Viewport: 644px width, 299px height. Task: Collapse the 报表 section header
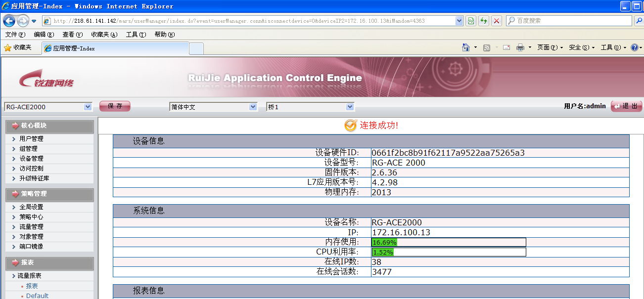(49, 263)
